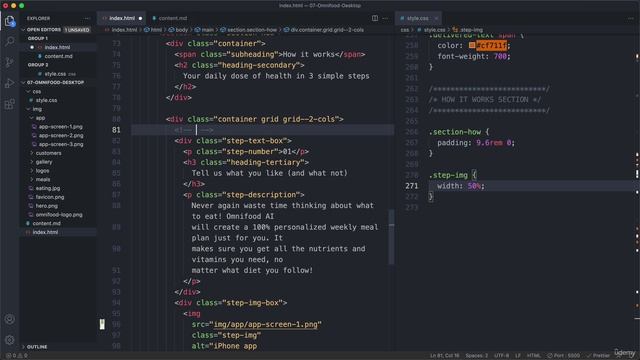640x360 pixels.
Task: Click breadcrumb '.step-img' in style.css
Action: [x=471, y=30]
